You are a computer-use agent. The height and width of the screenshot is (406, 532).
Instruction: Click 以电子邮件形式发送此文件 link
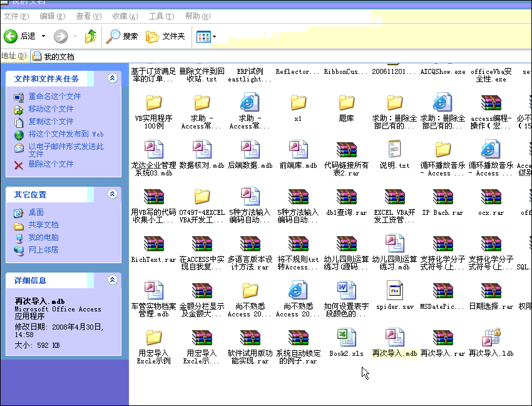coord(66,150)
